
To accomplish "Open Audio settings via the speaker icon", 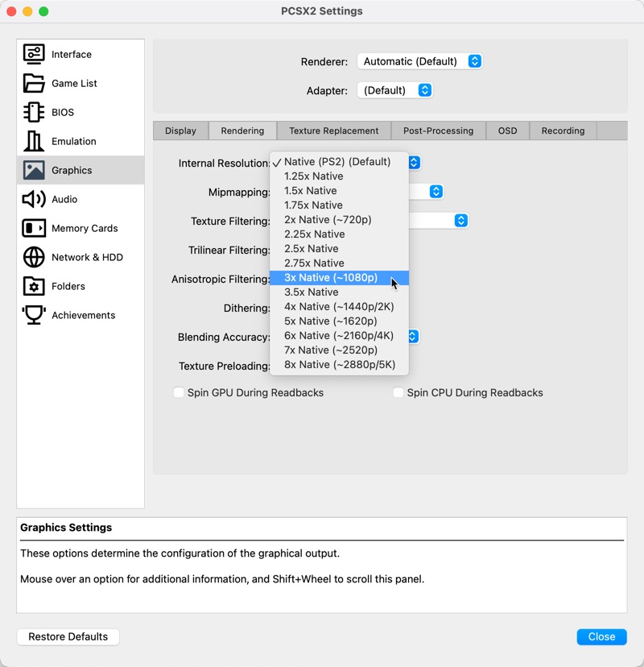I will pos(34,199).
